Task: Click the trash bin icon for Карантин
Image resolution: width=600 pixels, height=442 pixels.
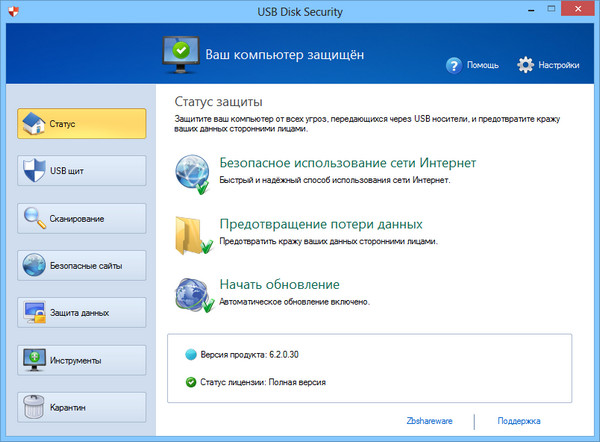Action: [33, 407]
